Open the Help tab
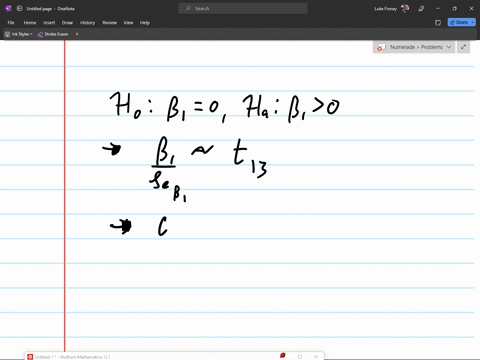Screen dimensions: 480x360 coord(145,23)
